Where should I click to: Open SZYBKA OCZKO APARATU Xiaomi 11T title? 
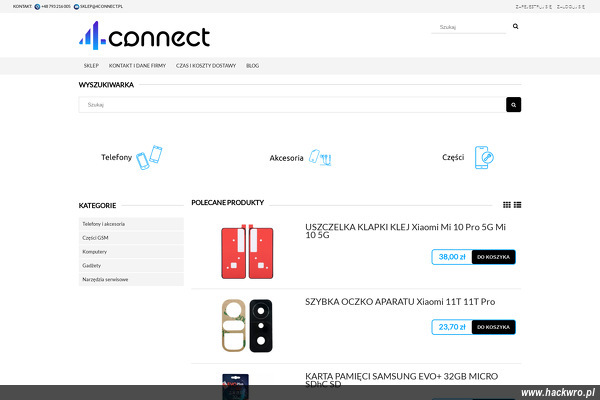(x=400, y=302)
